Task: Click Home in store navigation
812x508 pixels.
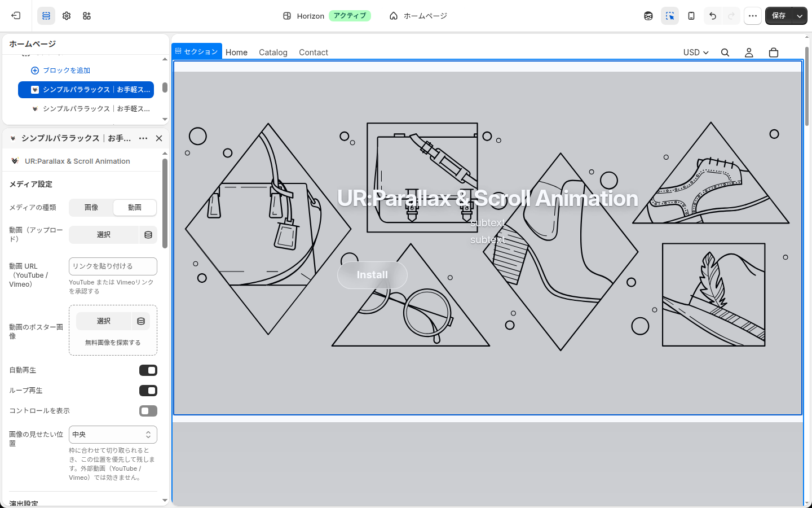Action: click(x=236, y=52)
